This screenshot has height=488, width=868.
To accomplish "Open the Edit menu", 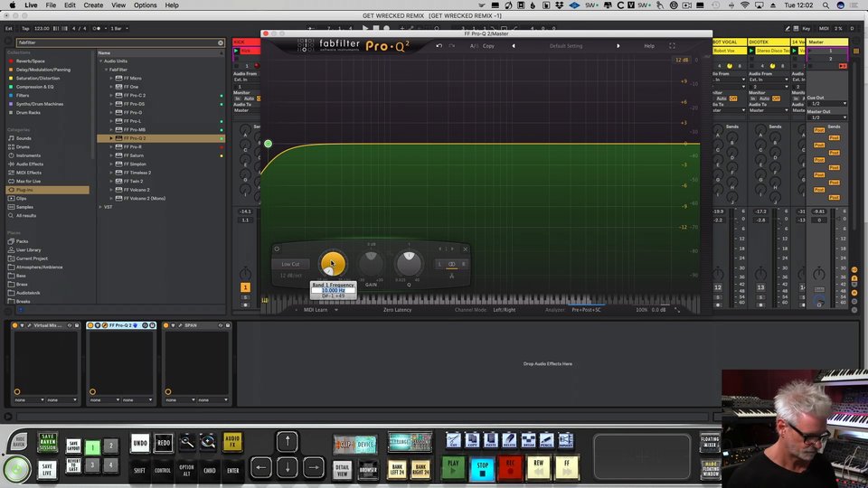I will point(70,5).
